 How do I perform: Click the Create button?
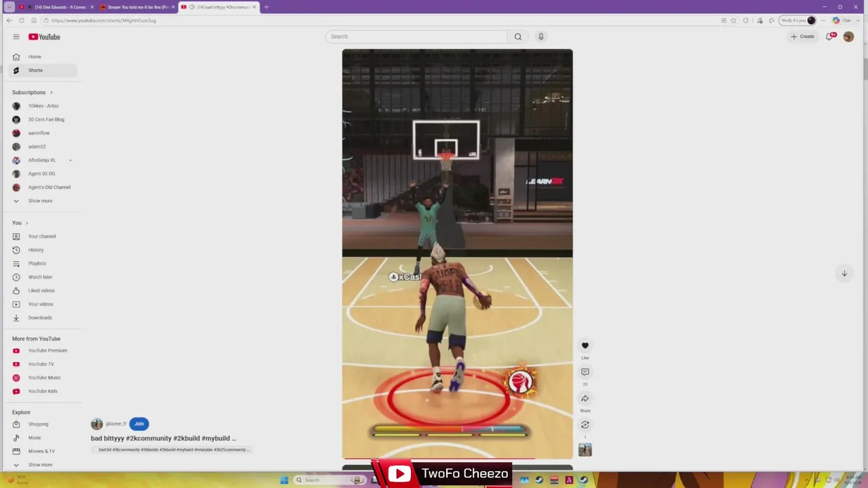pyautogui.click(x=802, y=37)
